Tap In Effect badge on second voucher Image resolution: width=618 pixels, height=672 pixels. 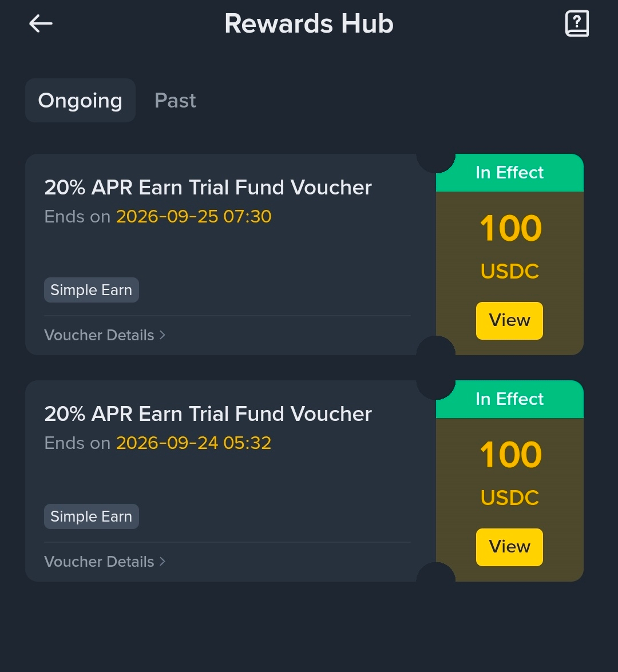coord(509,399)
